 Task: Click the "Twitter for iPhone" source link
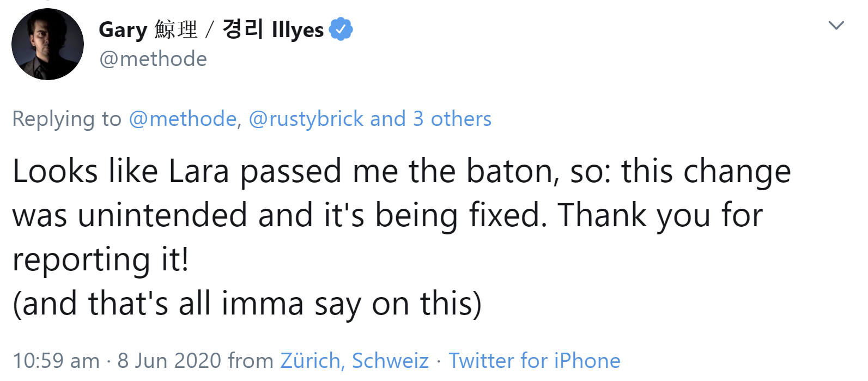point(534,361)
